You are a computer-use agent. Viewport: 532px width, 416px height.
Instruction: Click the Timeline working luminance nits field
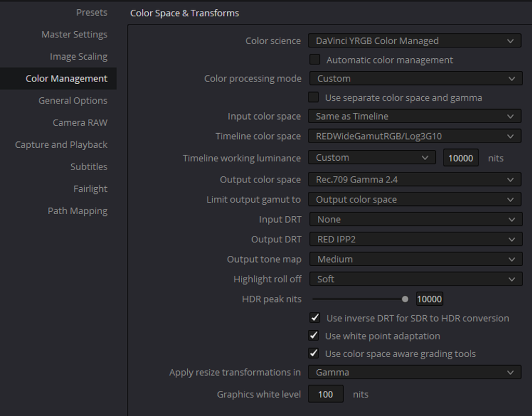(x=461, y=158)
